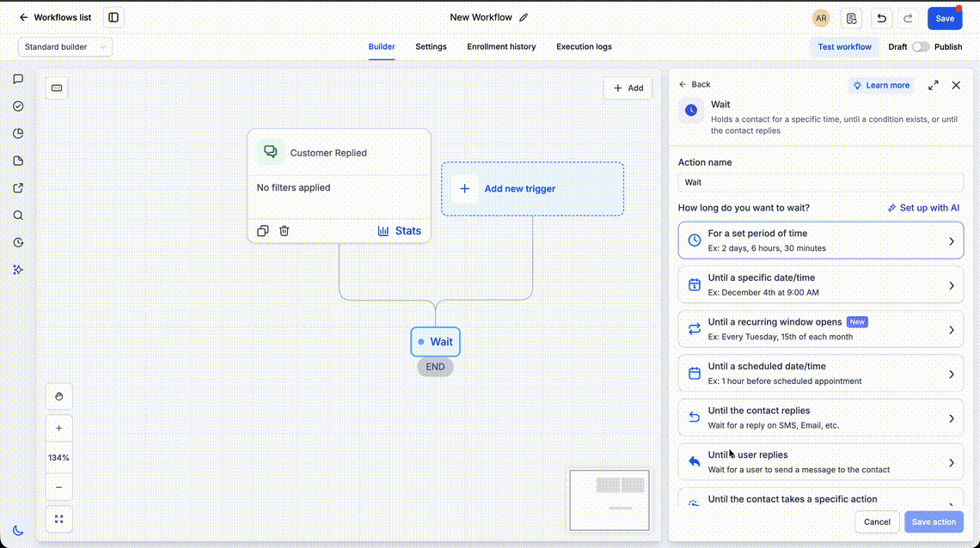The image size is (980, 548).
Task: Close the Wait panel
Action: click(x=956, y=85)
